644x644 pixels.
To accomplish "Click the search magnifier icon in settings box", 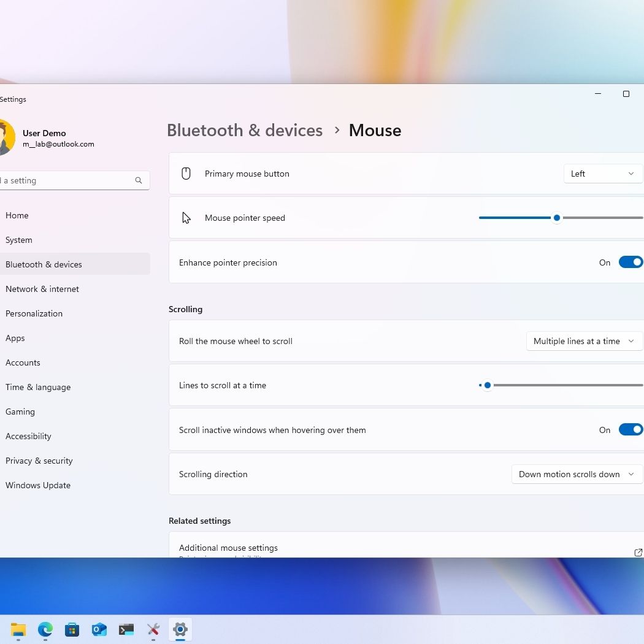I will click(139, 180).
